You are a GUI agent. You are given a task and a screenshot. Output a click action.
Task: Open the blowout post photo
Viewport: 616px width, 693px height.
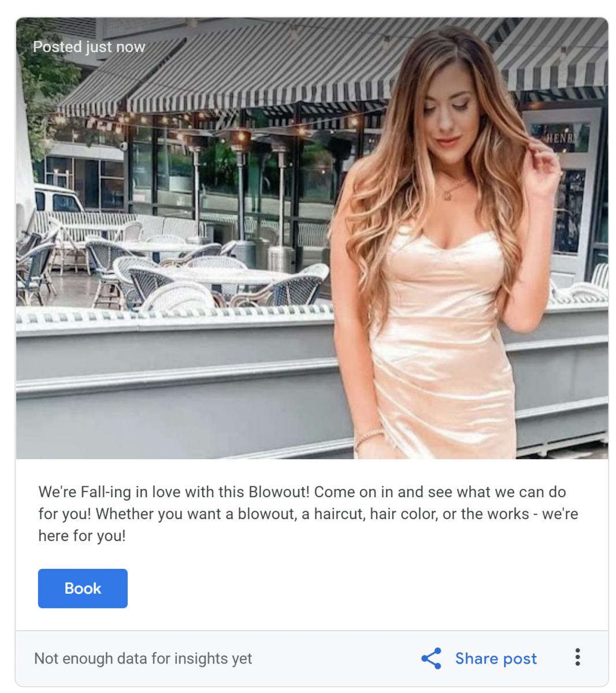point(312,239)
